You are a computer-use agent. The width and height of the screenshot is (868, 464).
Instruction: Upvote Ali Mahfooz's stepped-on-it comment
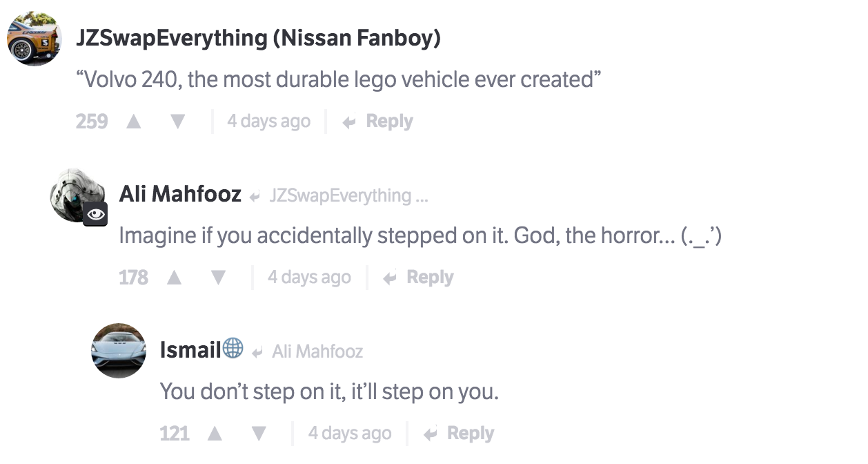pyautogui.click(x=175, y=278)
